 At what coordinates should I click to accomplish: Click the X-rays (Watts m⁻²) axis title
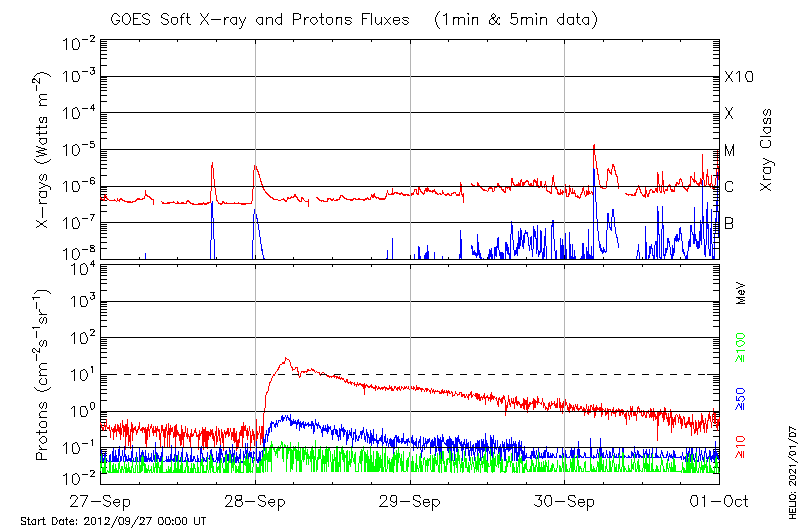tap(44, 150)
